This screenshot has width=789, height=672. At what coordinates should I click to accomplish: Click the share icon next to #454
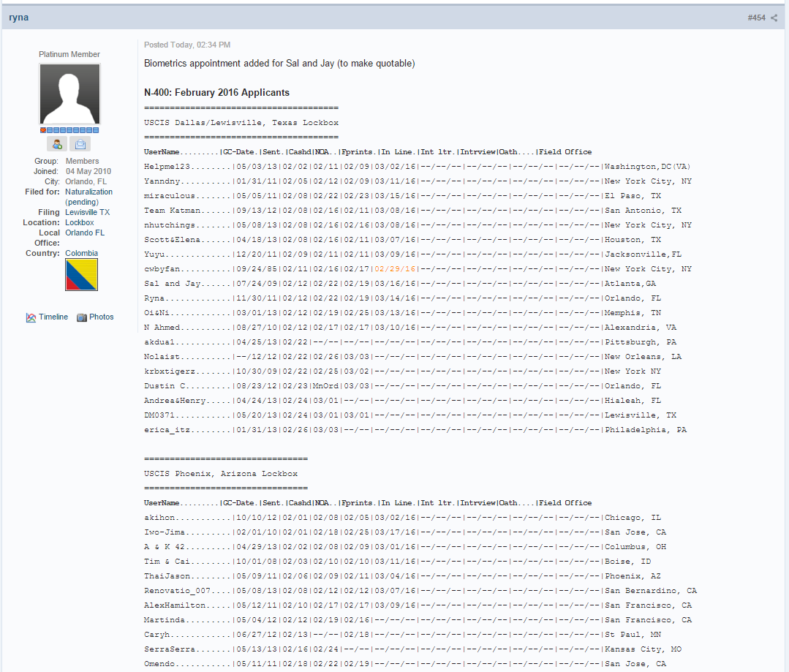[774, 18]
